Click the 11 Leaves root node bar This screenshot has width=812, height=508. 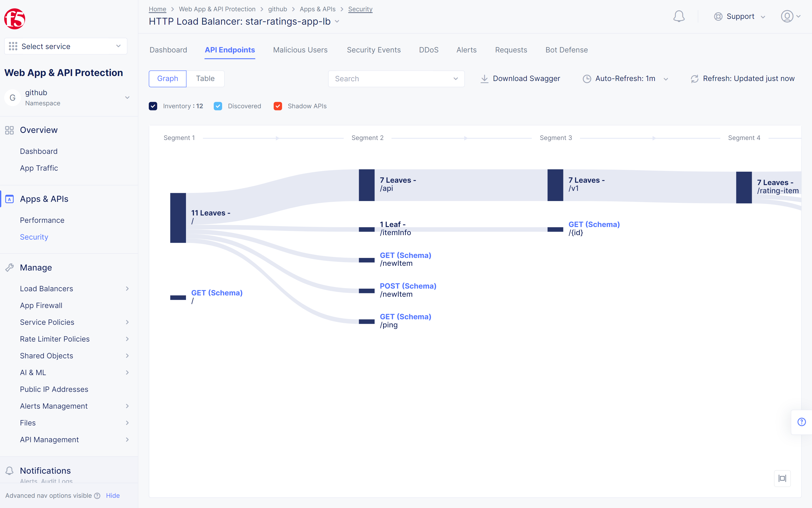click(178, 218)
